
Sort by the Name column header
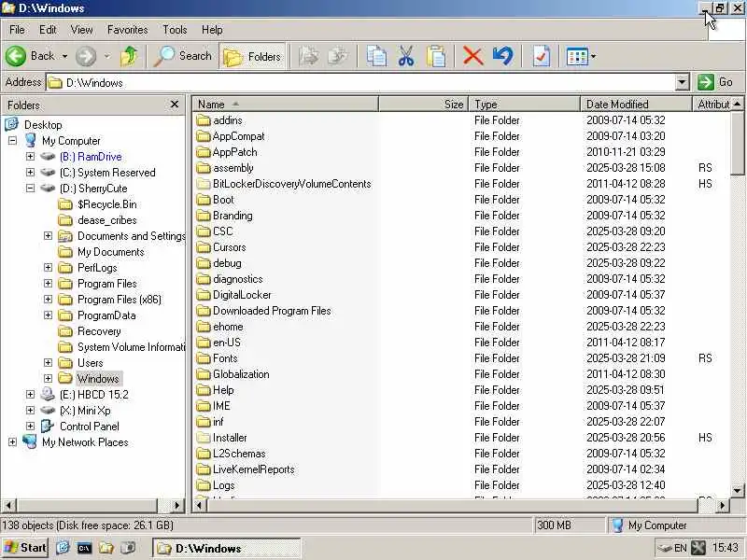click(x=285, y=105)
